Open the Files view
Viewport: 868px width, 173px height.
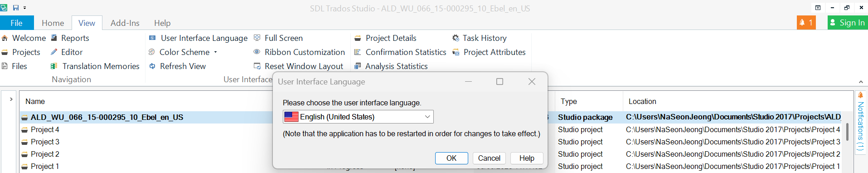[15, 66]
